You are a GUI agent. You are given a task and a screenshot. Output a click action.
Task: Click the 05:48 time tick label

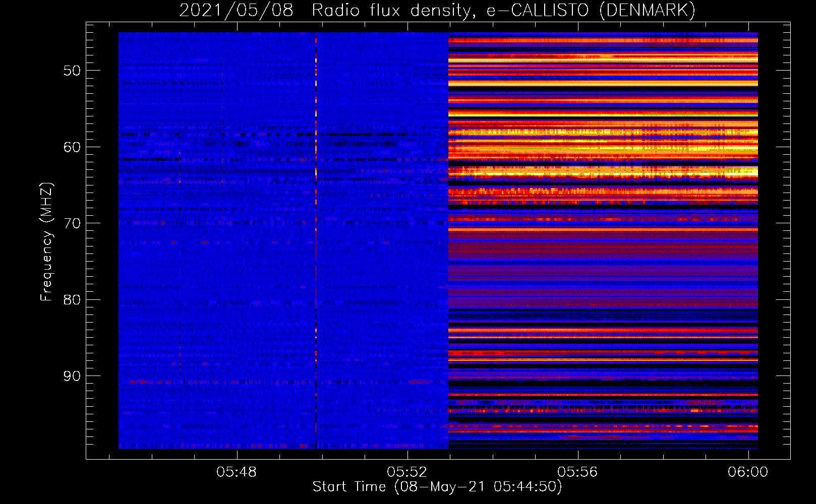coord(237,472)
